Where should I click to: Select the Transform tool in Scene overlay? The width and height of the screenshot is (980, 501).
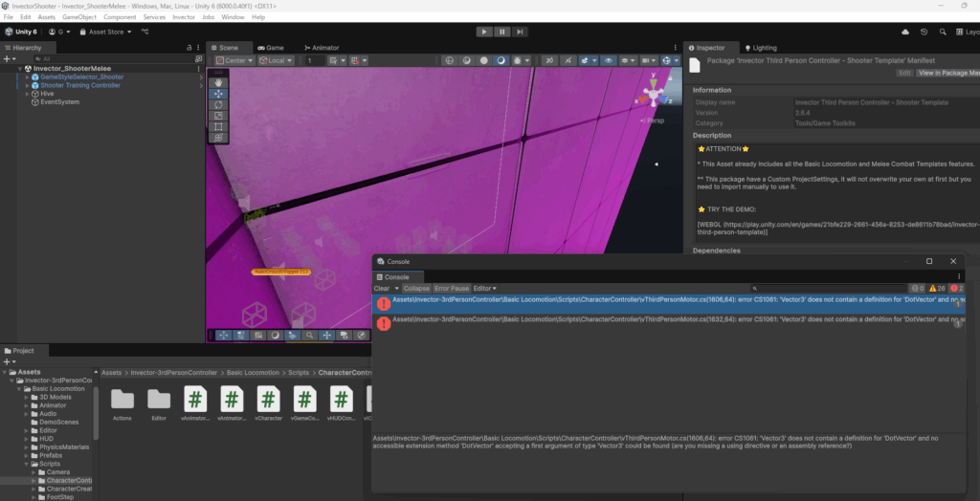[218, 138]
